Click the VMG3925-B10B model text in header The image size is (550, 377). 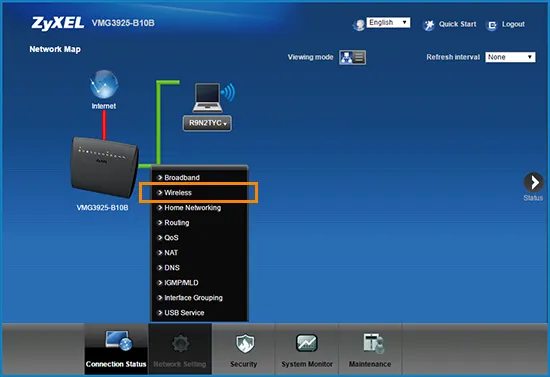(123, 23)
